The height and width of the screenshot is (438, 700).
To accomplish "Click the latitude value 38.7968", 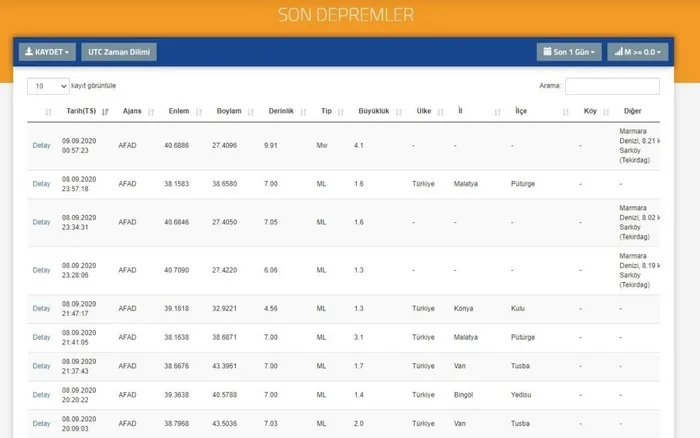I will point(176,424).
